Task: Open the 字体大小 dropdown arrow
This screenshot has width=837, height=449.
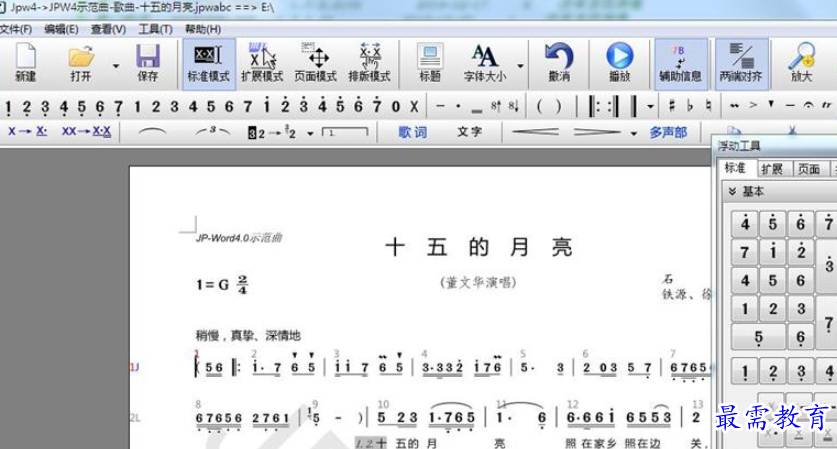Action: point(520,66)
